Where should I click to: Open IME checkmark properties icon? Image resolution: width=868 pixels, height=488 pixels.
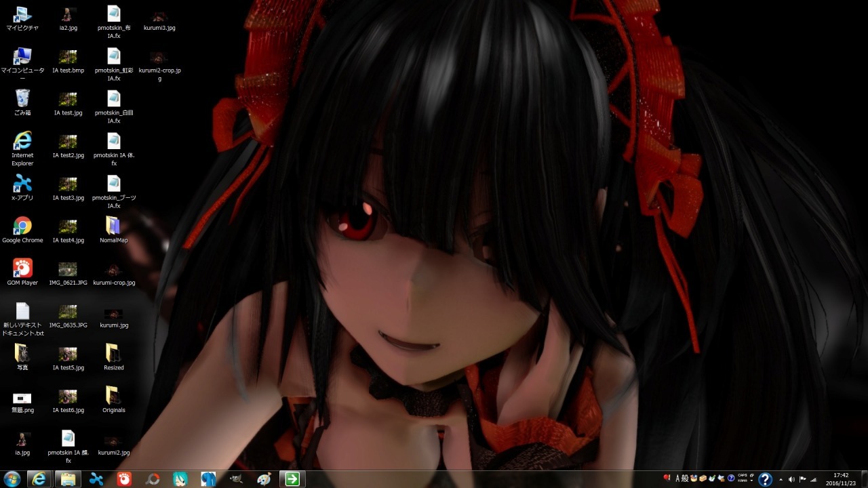(712, 478)
